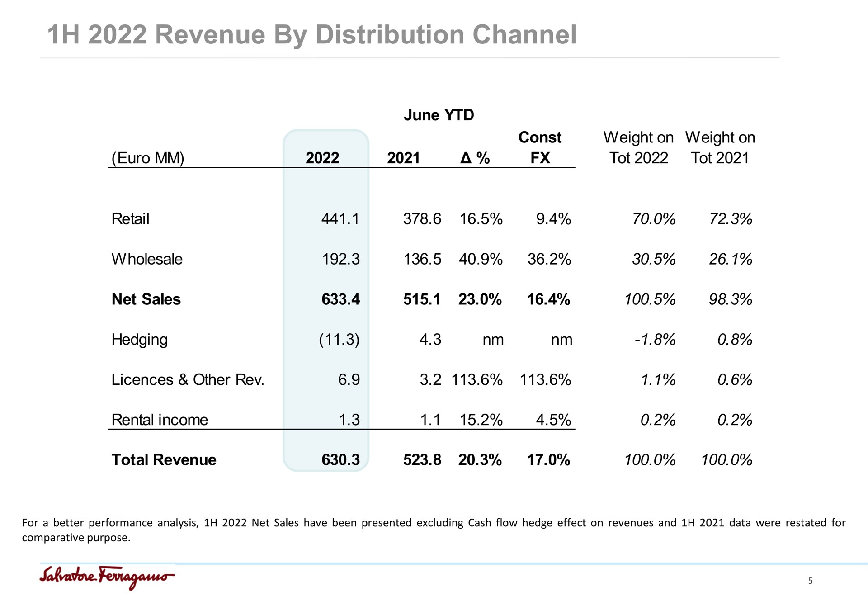The image size is (868, 601).
Task: Click Retail 2022 value 441.1
Action: coord(340,219)
